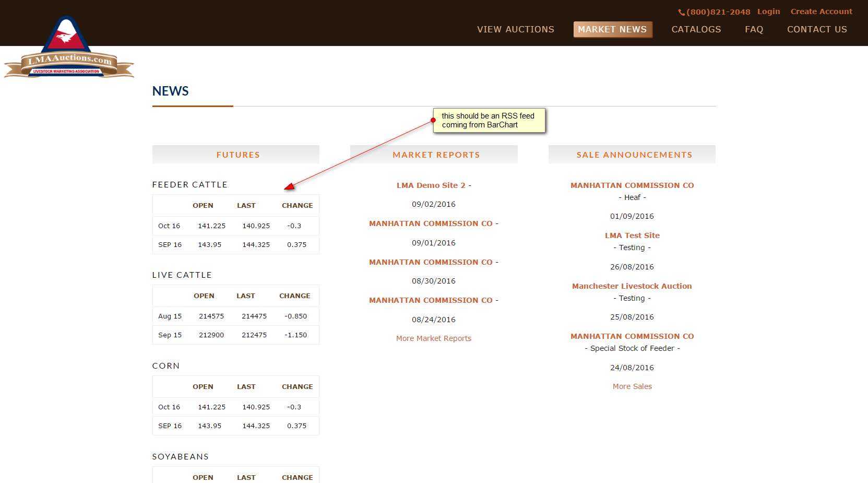Click the Futures section header
This screenshot has width=868, height=483.
(x=238, y=155)
